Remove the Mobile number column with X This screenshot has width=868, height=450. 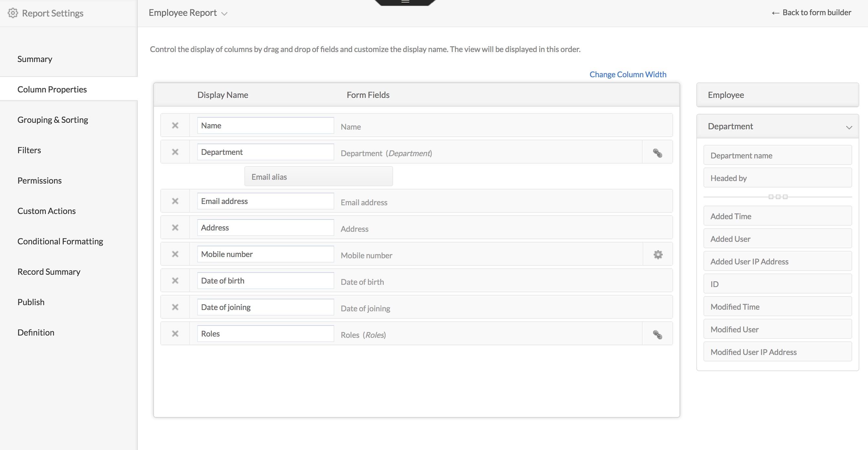(175, 254)
